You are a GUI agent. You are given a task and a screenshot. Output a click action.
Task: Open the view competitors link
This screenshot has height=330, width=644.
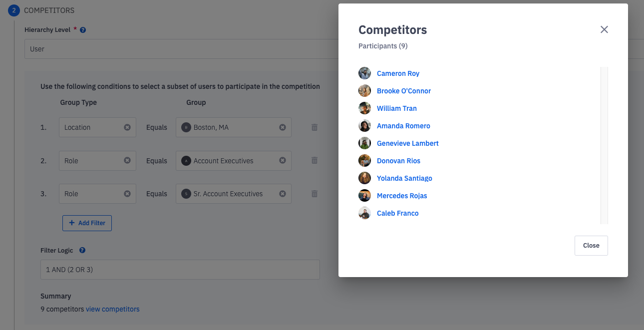pyautogui.click(x=113, y=309)
